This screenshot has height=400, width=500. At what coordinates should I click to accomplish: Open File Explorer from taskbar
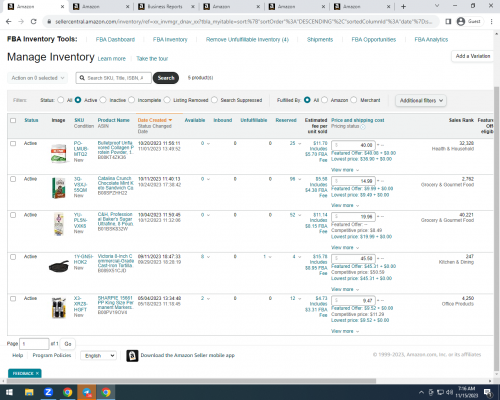click(x=29, y=392)
